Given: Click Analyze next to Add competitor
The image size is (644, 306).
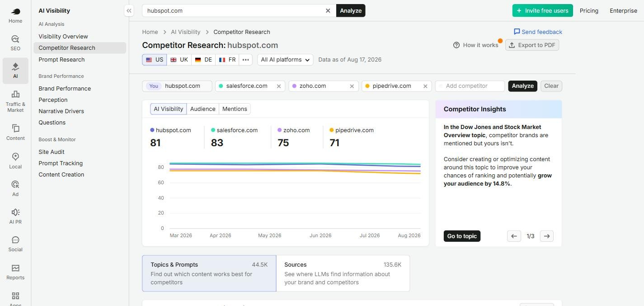Looking at the screenshot, I should [522, 86].
